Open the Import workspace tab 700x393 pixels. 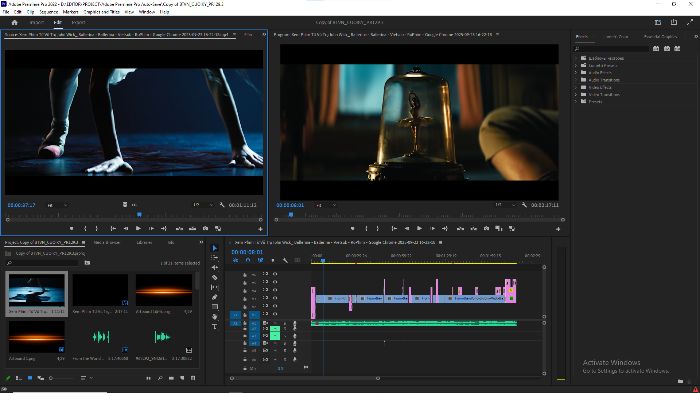coord(37,22)
